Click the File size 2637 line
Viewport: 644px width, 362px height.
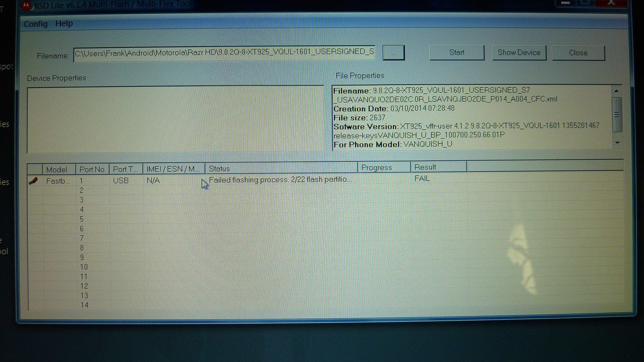click(359, 118)
